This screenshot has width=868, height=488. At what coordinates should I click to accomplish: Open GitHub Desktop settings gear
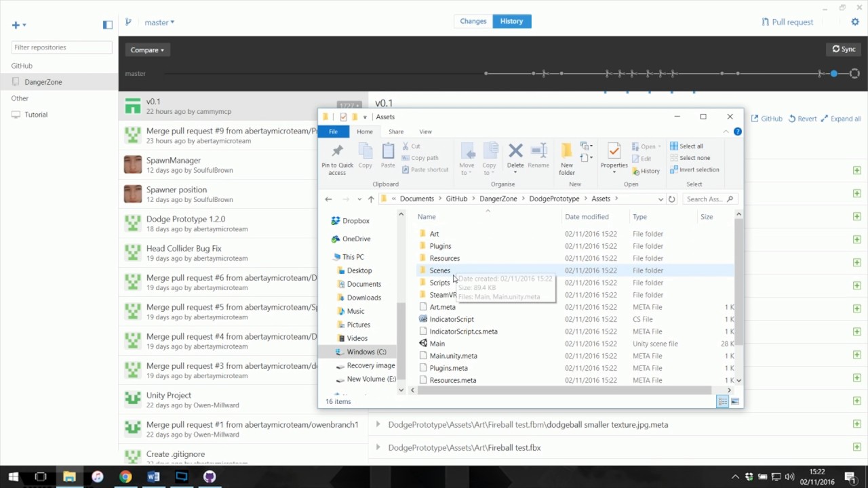[854, 22]
